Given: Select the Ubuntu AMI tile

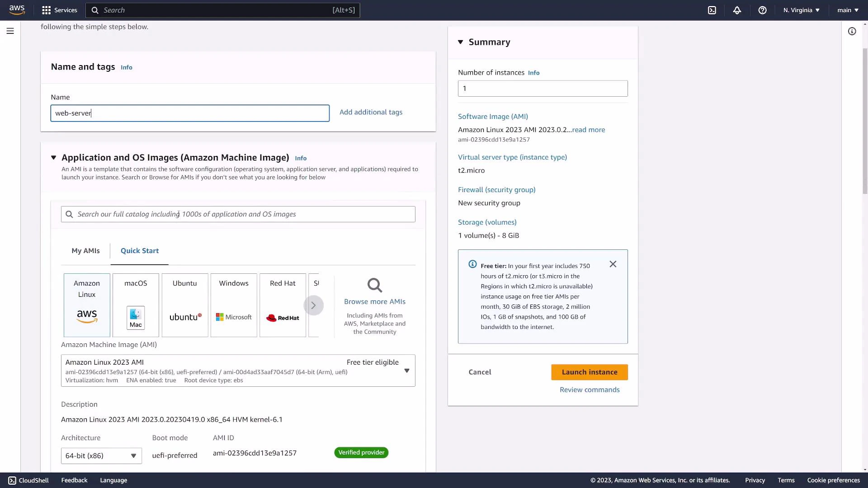Looking at the screenshot, I should [184, 305].
